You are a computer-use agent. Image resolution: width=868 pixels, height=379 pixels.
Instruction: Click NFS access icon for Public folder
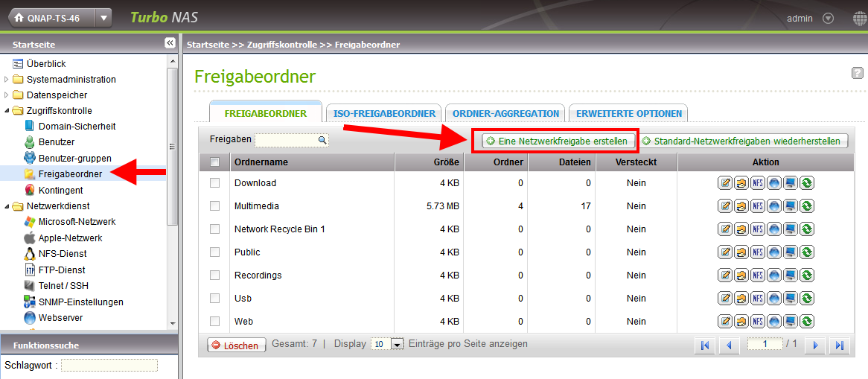click(x=758, y=252)
